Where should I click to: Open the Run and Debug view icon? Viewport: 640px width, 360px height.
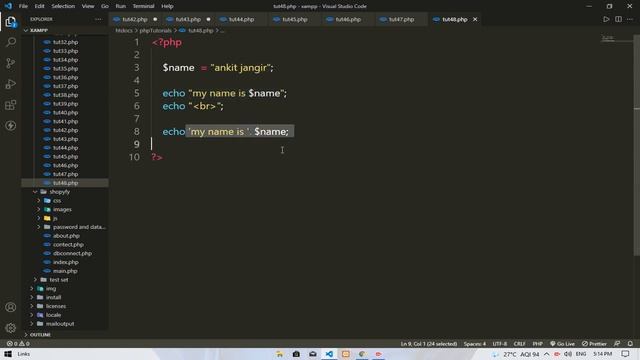tap(11, 84)
